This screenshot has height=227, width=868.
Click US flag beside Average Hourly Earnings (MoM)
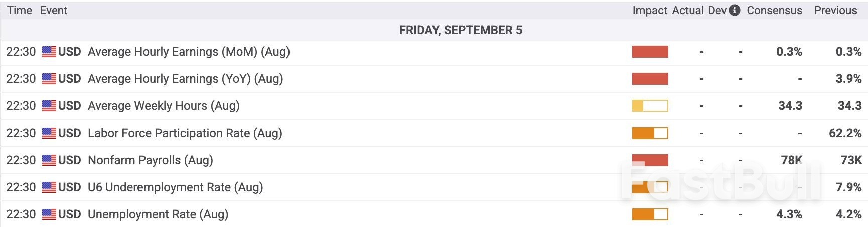pyautogui.click(x=49, y=52)
